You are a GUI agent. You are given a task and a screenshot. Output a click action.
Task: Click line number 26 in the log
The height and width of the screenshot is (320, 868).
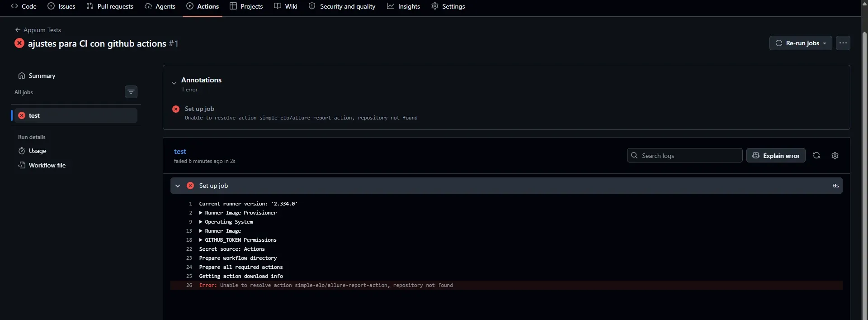[x=189, y=285]
